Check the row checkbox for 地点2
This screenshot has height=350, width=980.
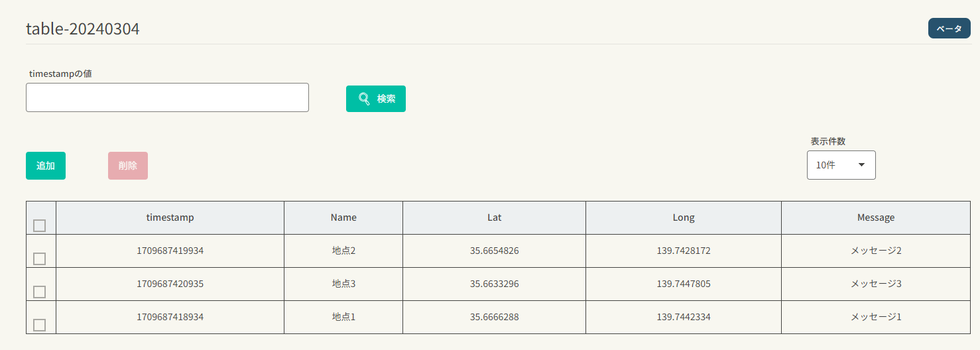[x=40, y=259]
